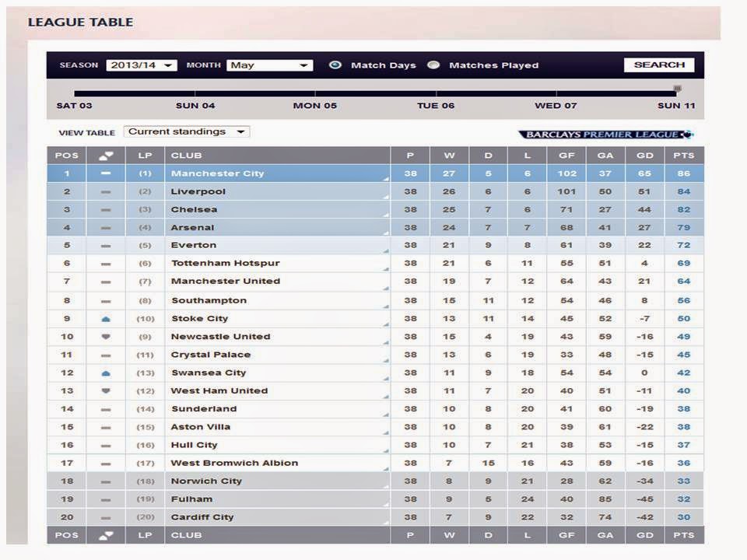Image resolution: width=747 pixels, height=560 pixels.
Task: Click the no-change dash icon for Cardiff City
Action: click(106, 518)
